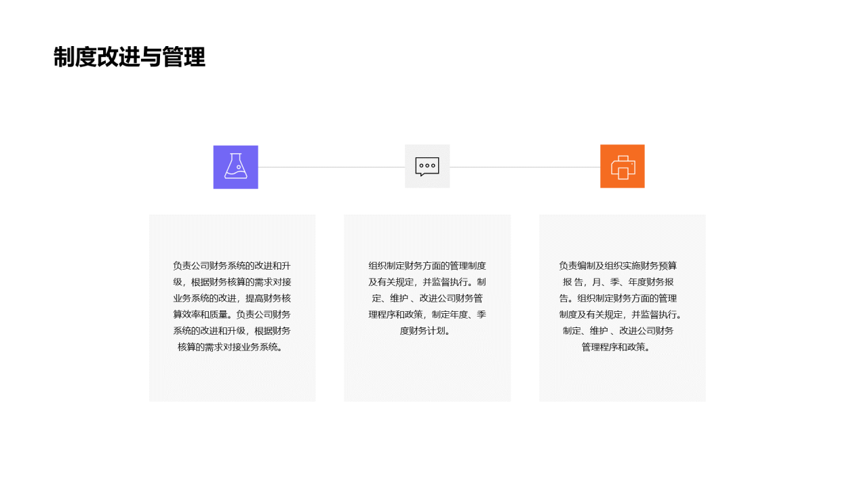The height and width of the screenshot is (488, 868).
Task: Select the title 制度改进与管理
Action: tap(130, 58)
